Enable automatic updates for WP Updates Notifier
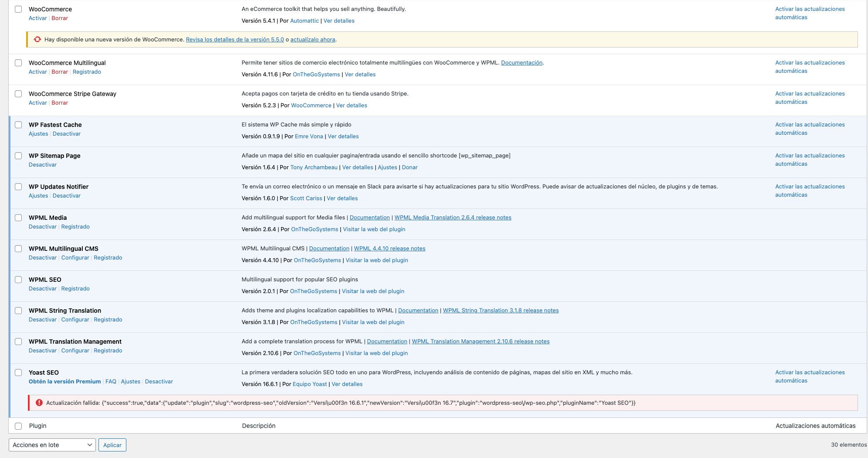 [x=810, y=191]
